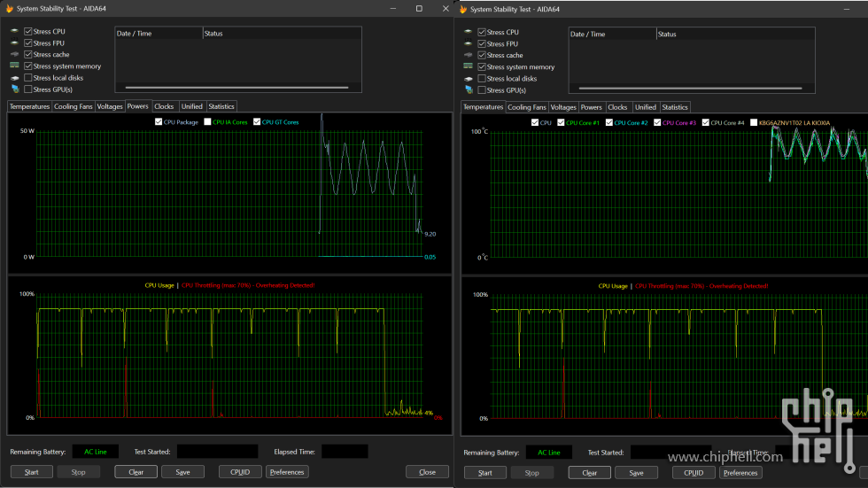Image resolution: width=868 pixels, height=488 pixels.
Task: Click Date / Time column header in left window
Action: 159,33
